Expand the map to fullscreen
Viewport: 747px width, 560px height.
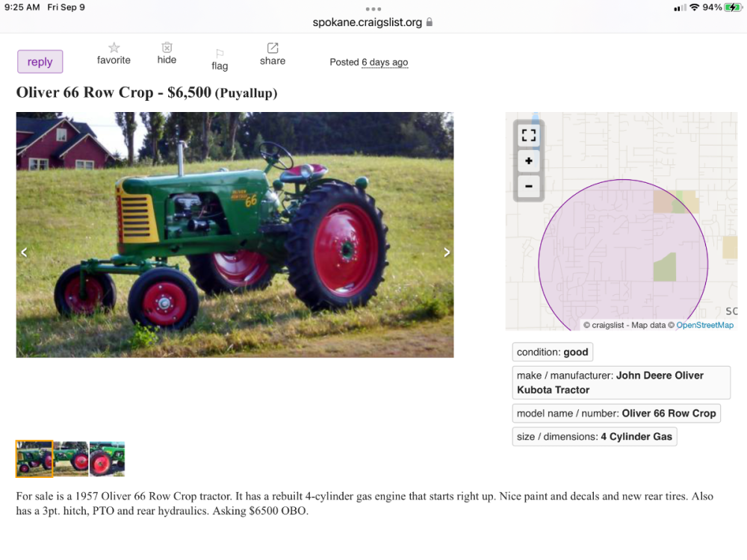click(529, 135)
